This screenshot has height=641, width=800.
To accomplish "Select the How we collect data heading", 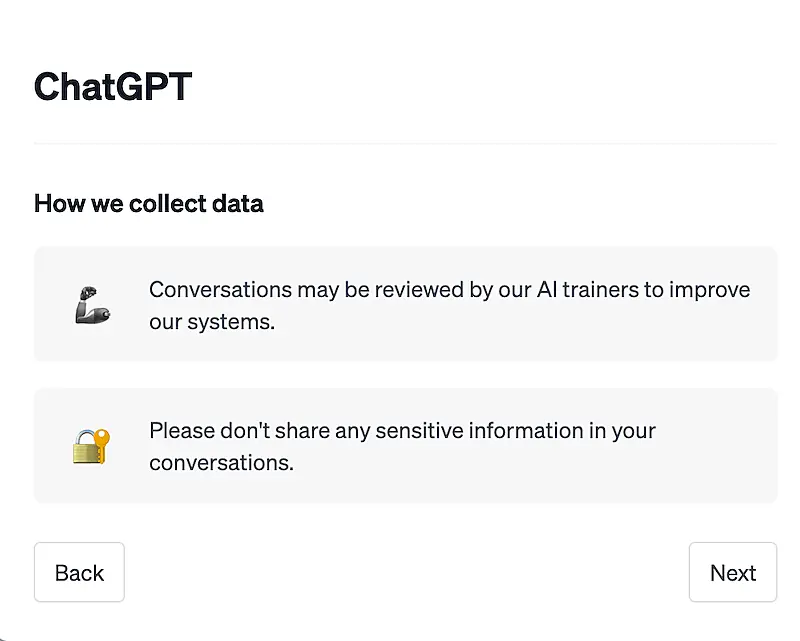I will tap(148, 203).
